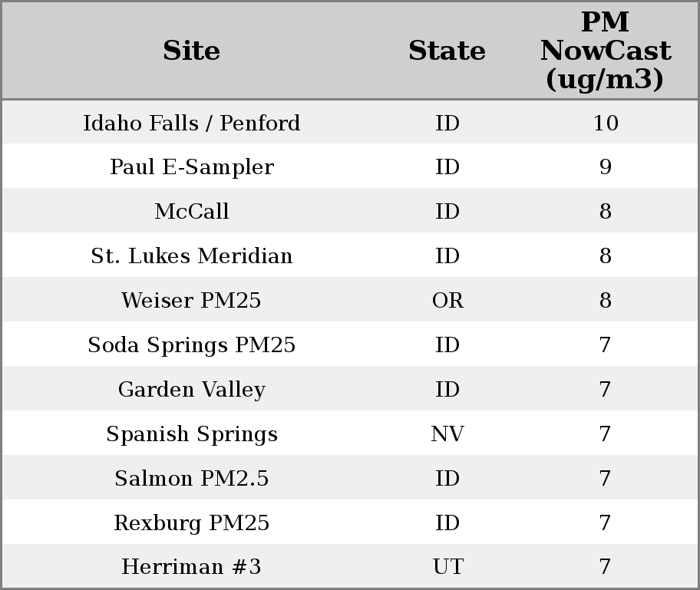Select the St. Lukes Meridian site
The height and width of the screenshot is (590, 700).
coord(191,256)
